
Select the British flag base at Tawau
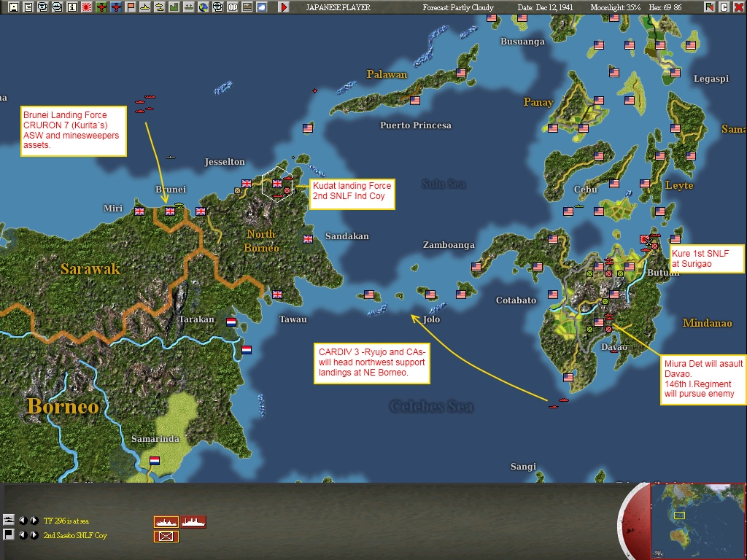coord(277,295)
